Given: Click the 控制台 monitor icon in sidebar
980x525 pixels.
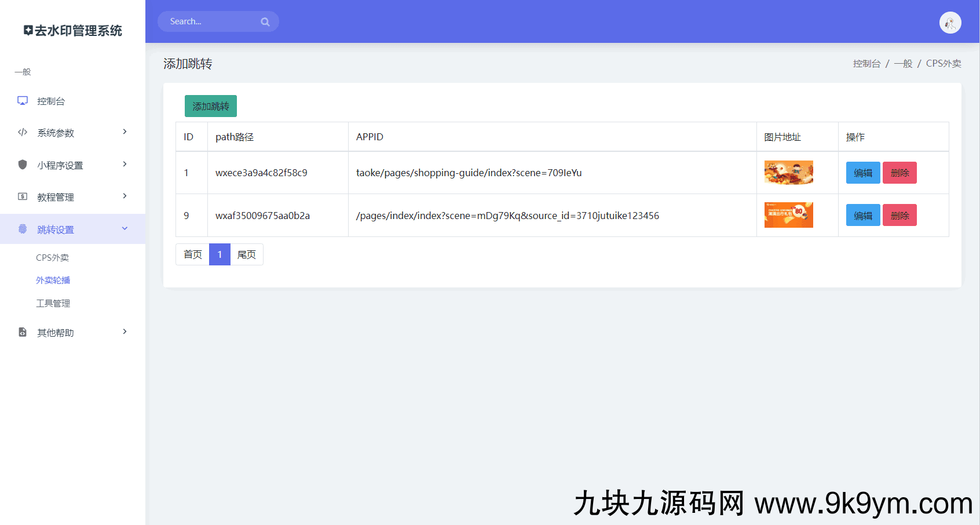Looking at the screenshot, I should (x=23, y=101).
